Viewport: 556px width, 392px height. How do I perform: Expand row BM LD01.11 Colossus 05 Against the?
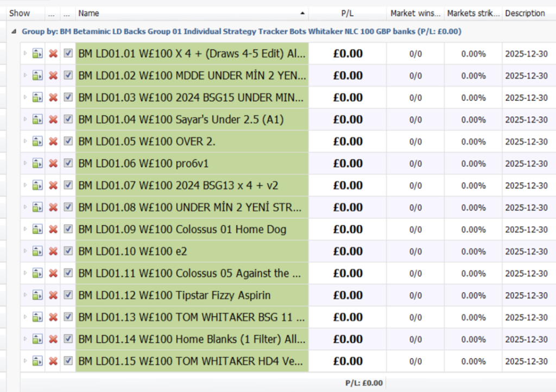tap(25, 273)
